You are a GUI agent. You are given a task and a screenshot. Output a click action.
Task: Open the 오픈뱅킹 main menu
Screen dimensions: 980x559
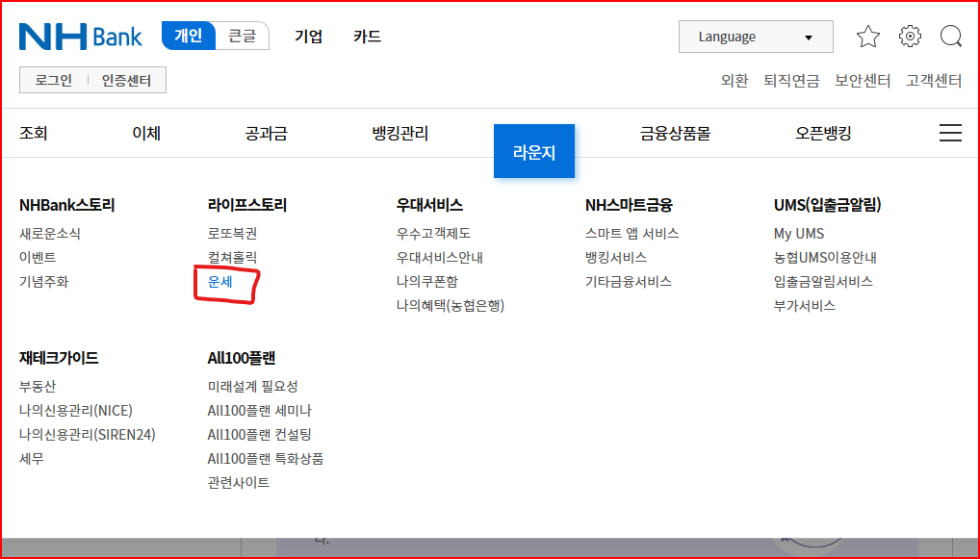(823, 133)
